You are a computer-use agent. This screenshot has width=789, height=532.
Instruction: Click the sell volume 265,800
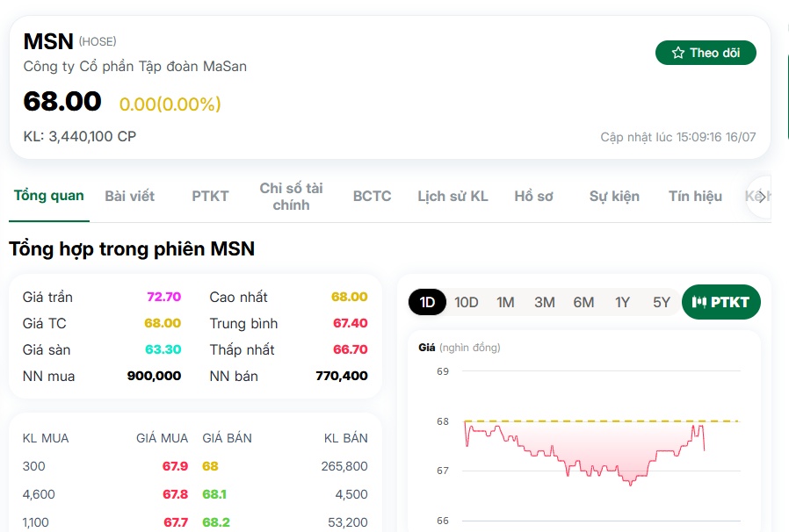coord(344,466)
